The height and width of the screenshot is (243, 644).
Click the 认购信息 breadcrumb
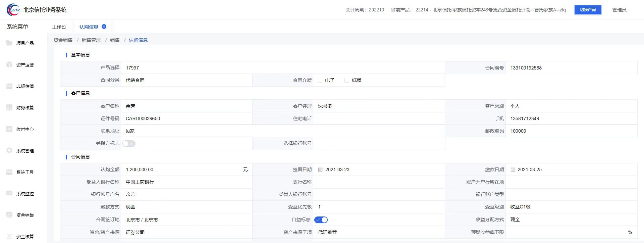tap(138, 40)
